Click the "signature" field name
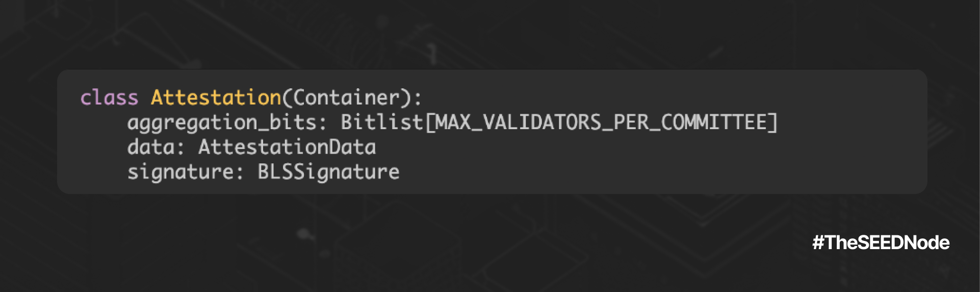The width and height of the screenshot is (980, 292). click(x=180, y=172)
